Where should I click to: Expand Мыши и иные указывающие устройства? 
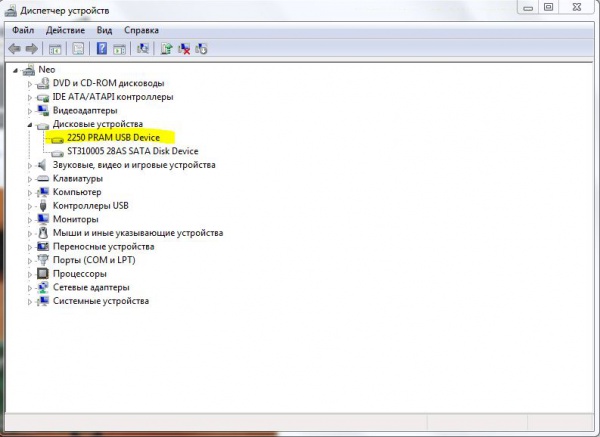coord(29,233)
